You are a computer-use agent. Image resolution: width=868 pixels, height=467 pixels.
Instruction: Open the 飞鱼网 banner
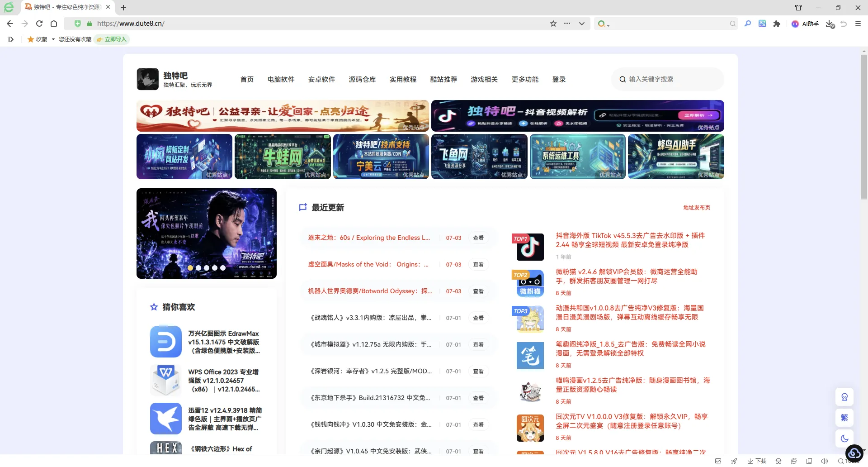click(x=479, y=157)
